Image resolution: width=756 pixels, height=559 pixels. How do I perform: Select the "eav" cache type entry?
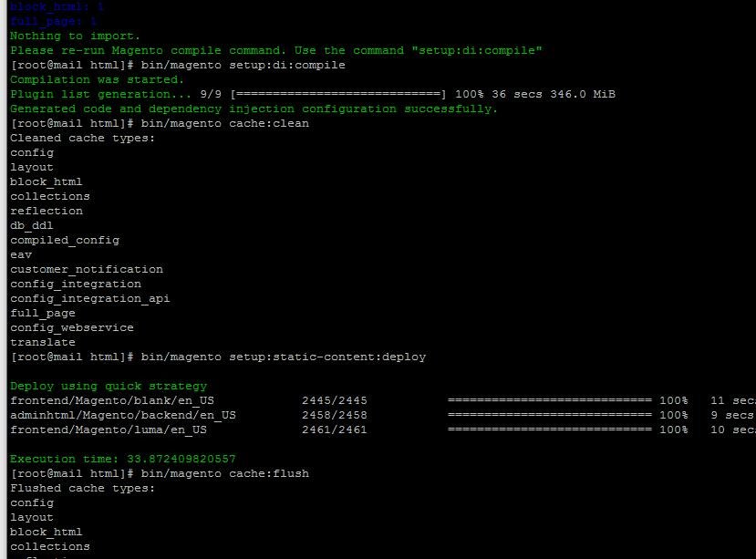click(x=20, y=254)
